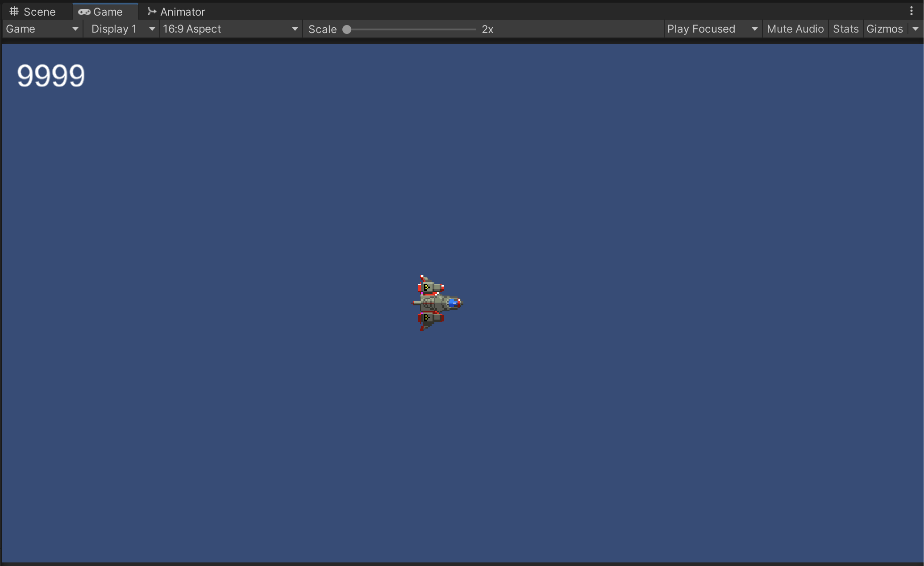
Task: Click the Scene tab grid icon
Action: [14, 12]
